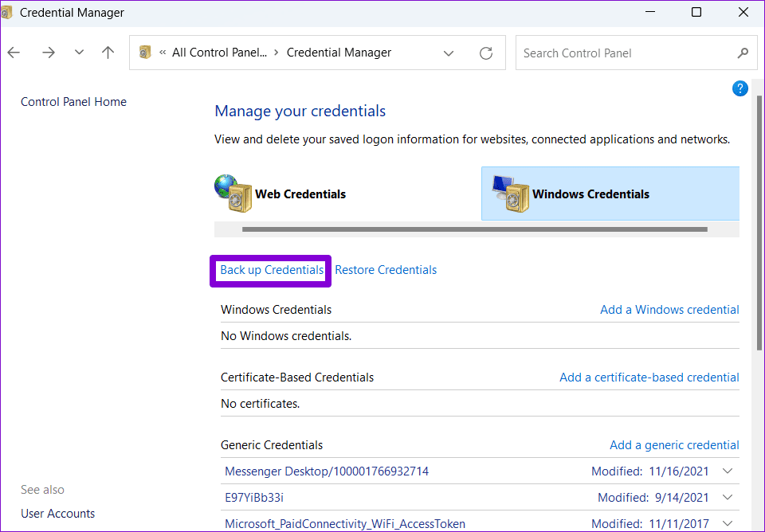Switch to Web Credentials tab
The image size is (765, 532).
[300, 194]
